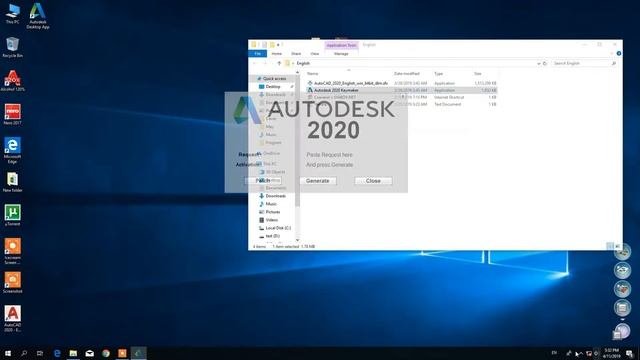Open the View ribbon tab
Image resolution: width=640 pixels, height=360 pixels.
pos(315,53)
